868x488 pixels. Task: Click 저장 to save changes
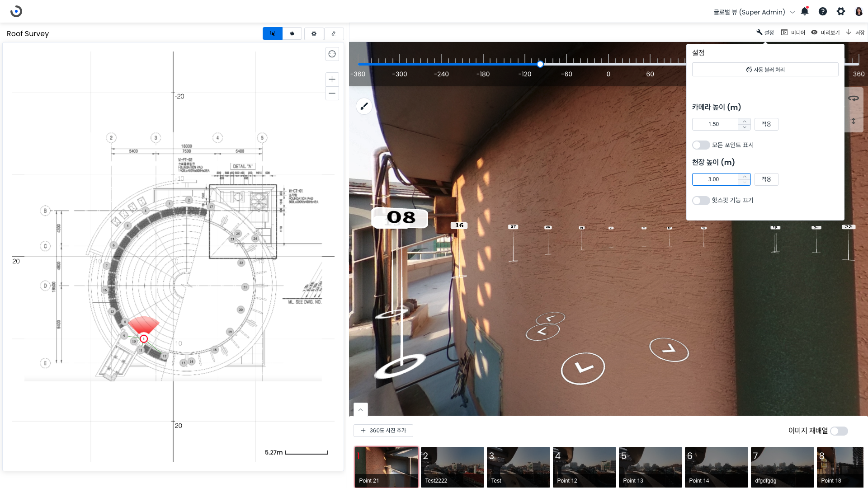pyautogui.click(x=855, y=32)
